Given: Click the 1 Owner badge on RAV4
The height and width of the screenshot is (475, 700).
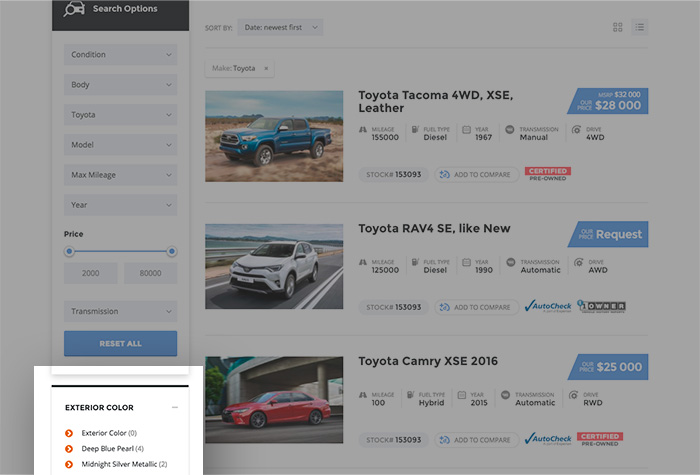Looking at the screenshot, I should 601,306.
